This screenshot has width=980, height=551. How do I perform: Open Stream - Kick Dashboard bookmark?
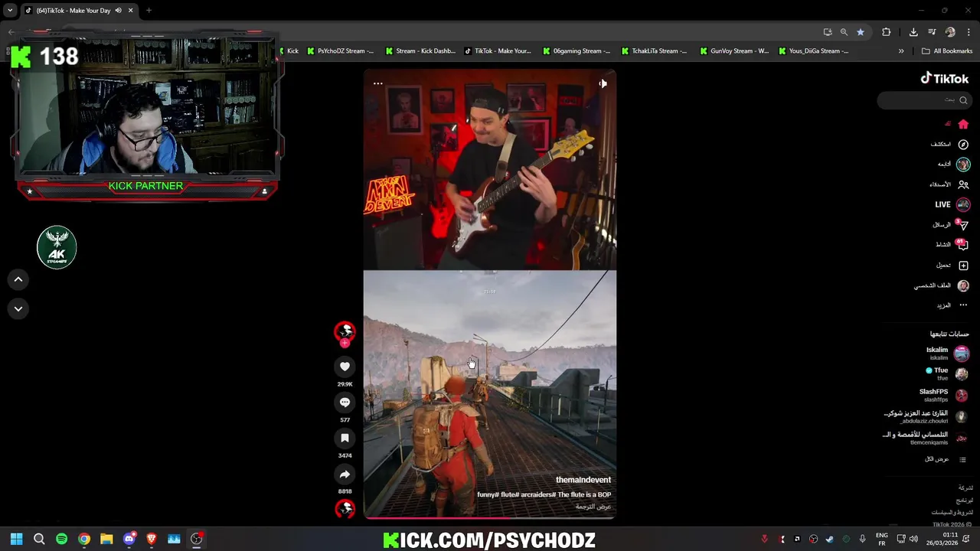[420, 51]
